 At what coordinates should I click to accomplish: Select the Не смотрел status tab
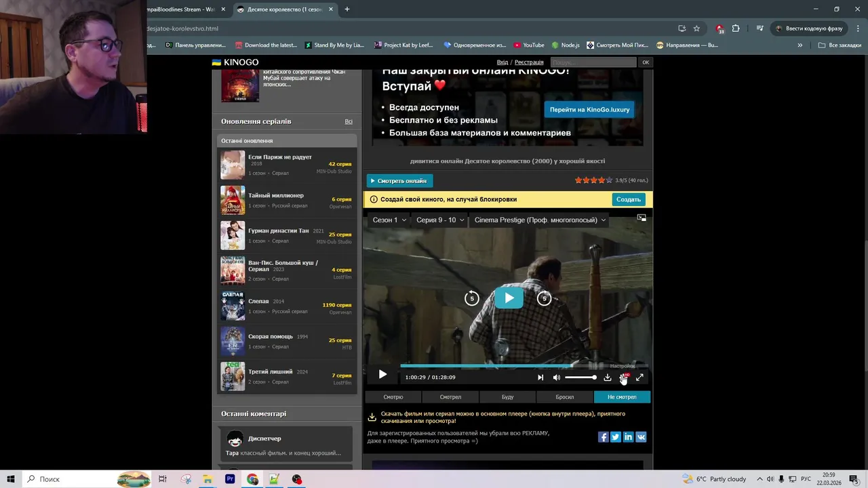622,397
